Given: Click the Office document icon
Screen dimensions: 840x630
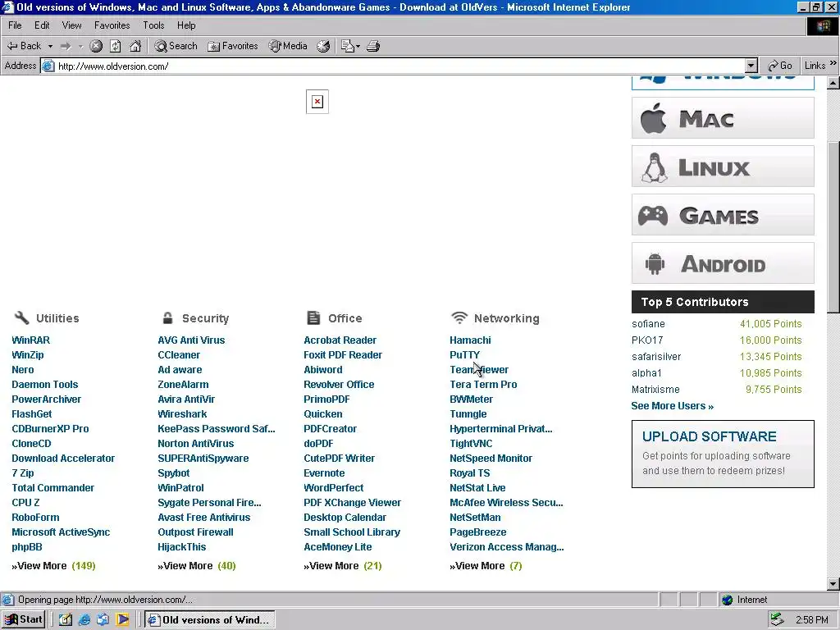Looking at the screenshot, I should 313,317.
